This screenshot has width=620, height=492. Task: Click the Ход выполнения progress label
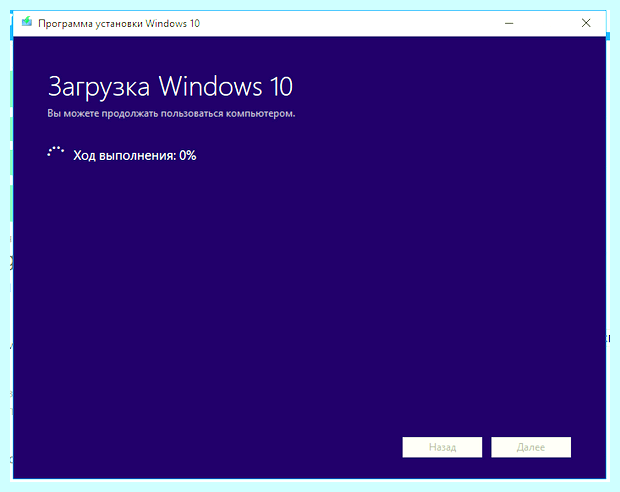pyautogui.click(x=125, y=155)
